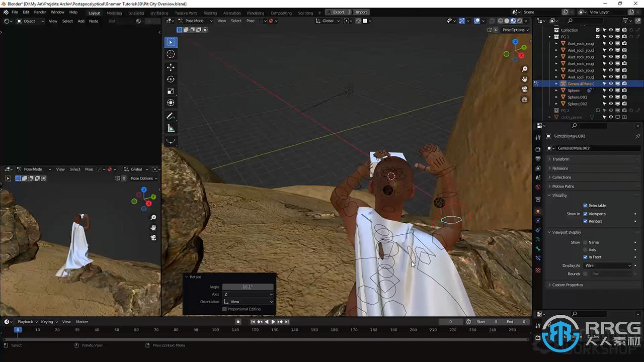Enable the Show Axis checkbox
This screenshot has height=362, width=644.
coord(585,249)
